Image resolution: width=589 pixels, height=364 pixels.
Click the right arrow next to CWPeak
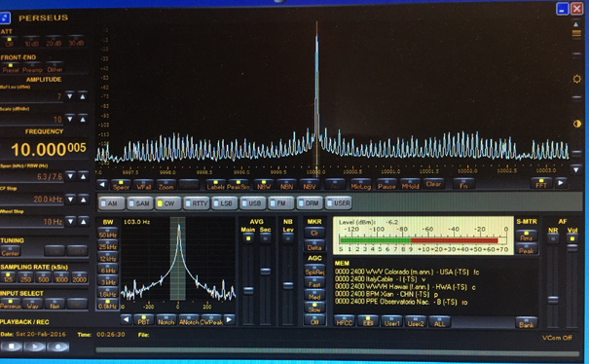(x=229, y=320)
